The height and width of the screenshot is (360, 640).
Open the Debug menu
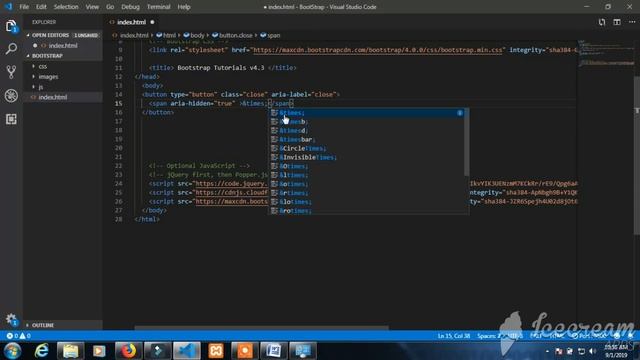[130, 7]
